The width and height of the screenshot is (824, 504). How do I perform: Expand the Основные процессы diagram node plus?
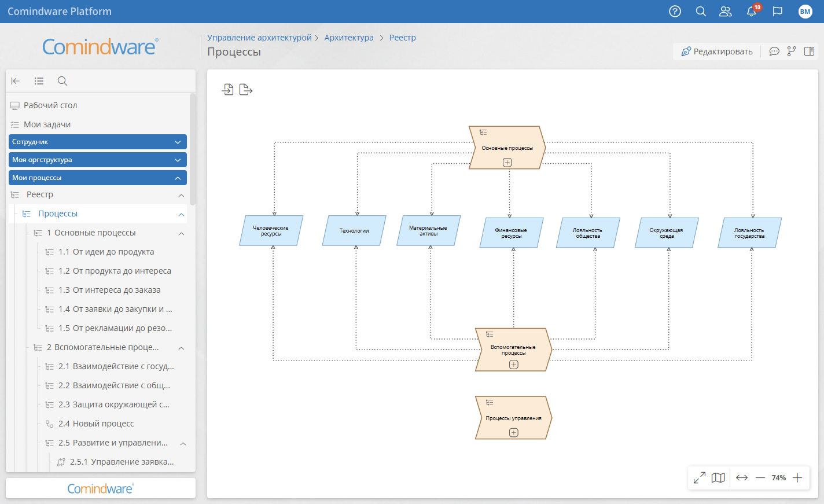507,163
